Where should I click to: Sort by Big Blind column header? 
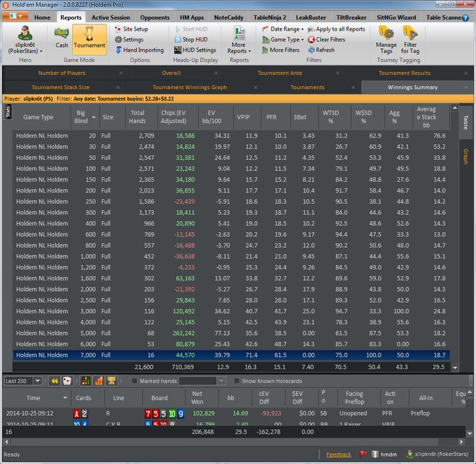point(84,117)
